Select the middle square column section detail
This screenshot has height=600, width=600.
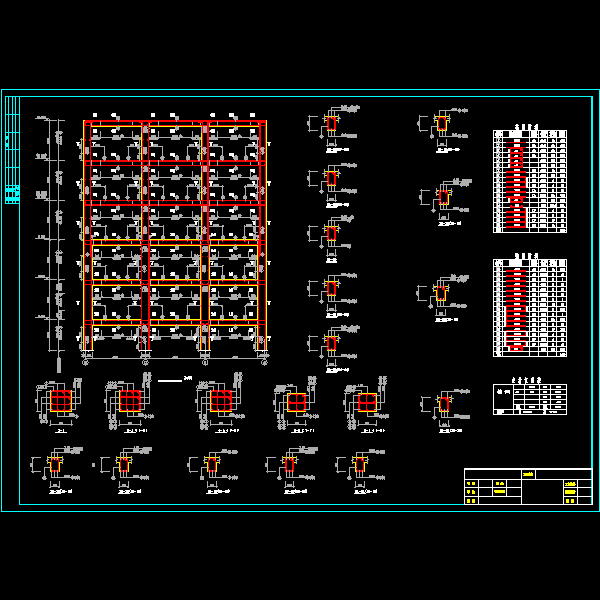[x=220, y=401]
